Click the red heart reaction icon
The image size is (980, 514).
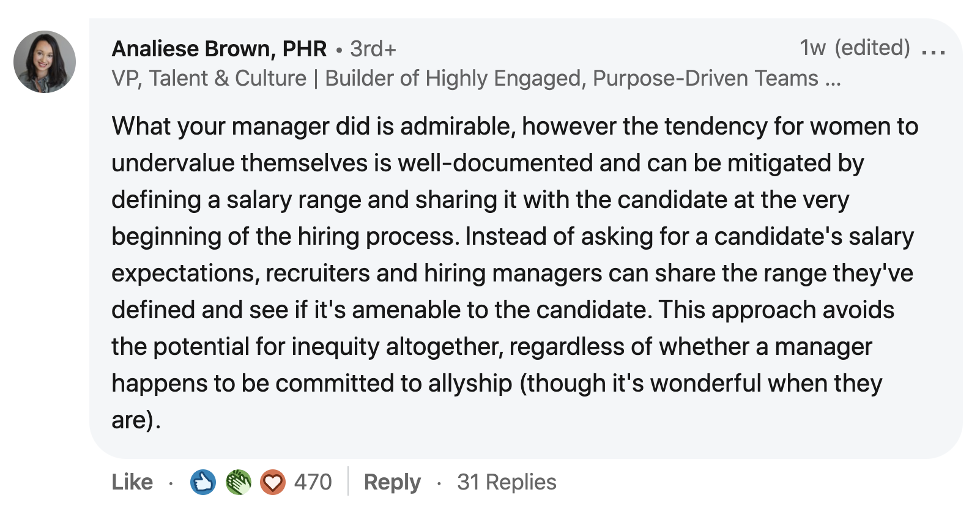pos(273,482)
